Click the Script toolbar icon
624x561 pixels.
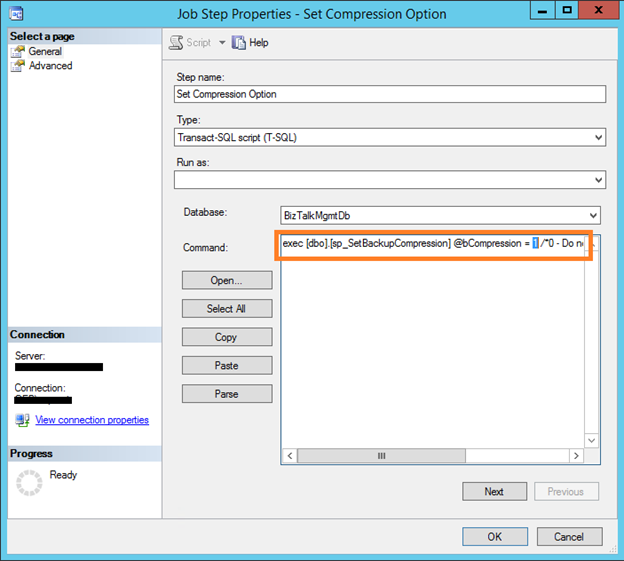176,43
